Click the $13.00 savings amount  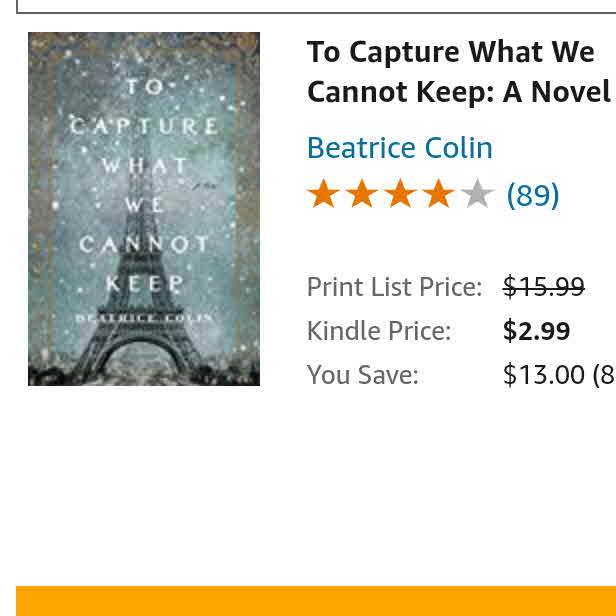(x=543, y=375)
